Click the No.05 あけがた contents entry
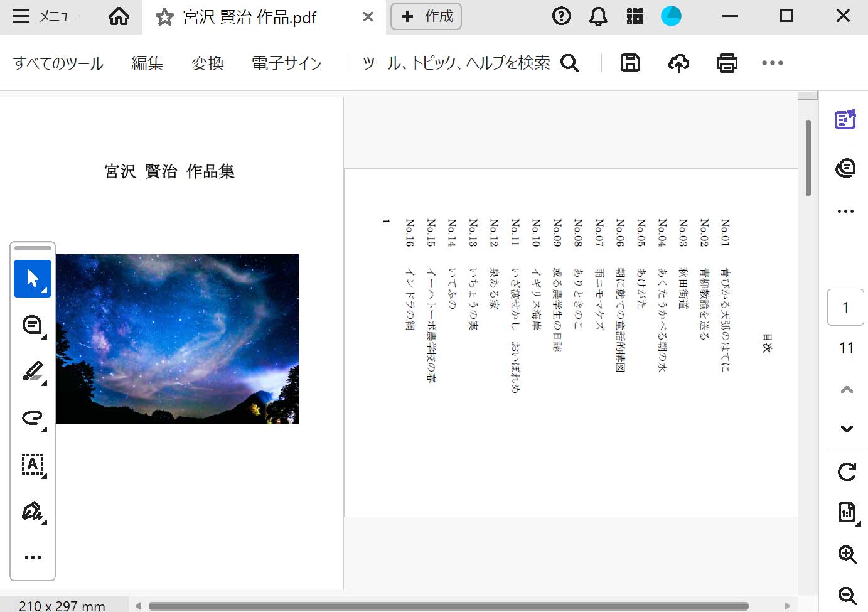 [641, 264]
